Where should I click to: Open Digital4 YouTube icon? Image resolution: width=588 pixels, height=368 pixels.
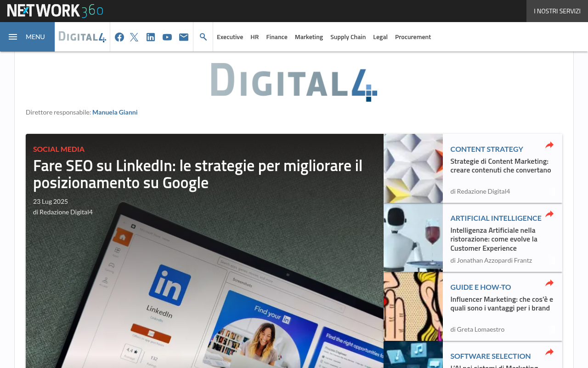167,37
